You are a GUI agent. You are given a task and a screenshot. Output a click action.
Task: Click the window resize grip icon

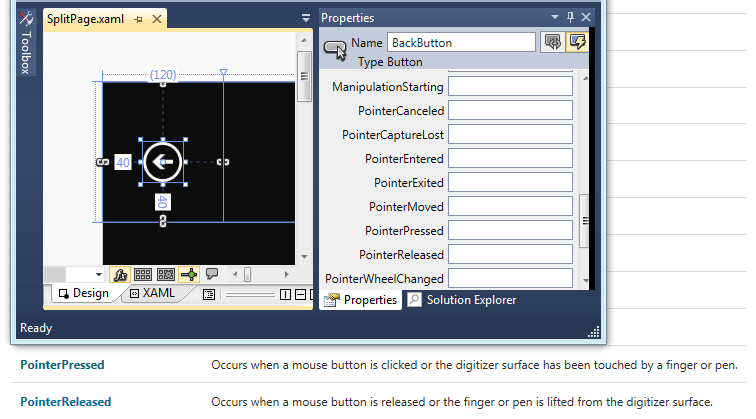point(594,332)
